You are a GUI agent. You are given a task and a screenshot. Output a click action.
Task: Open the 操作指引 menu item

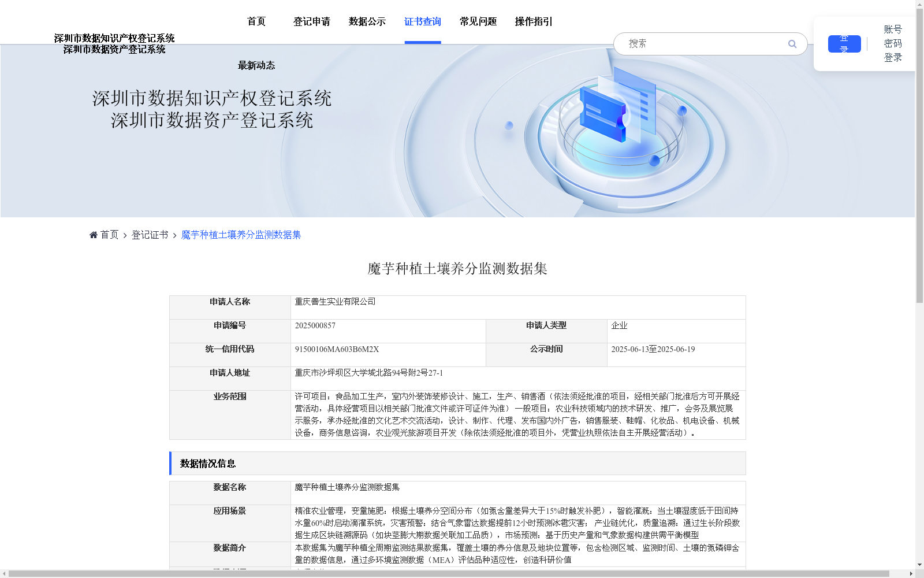(x=534, y=21)
